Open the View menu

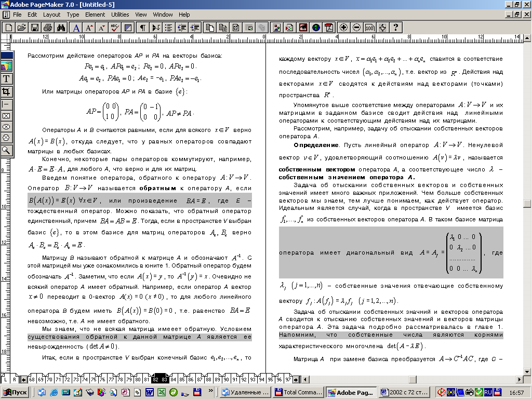141,15
